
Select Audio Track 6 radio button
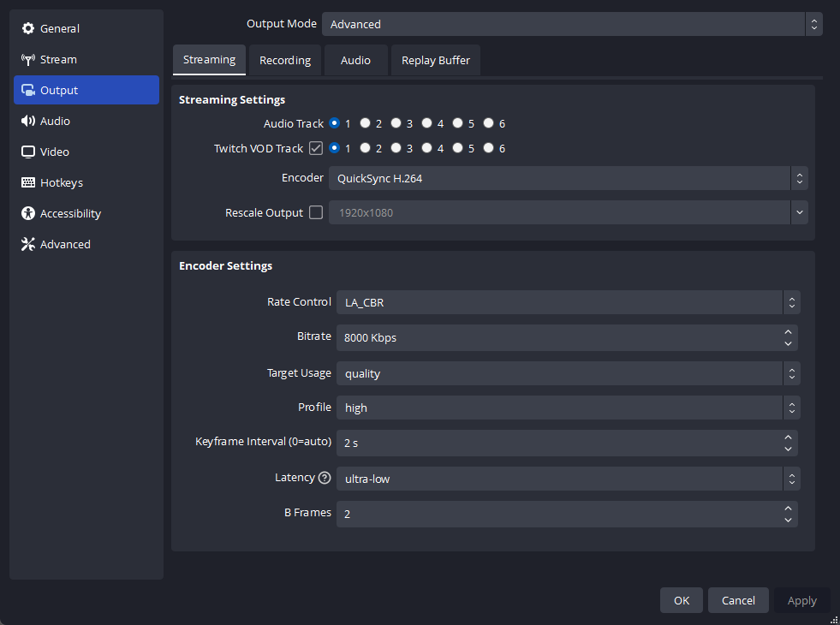pyautogui.click(x=489, y=123)
